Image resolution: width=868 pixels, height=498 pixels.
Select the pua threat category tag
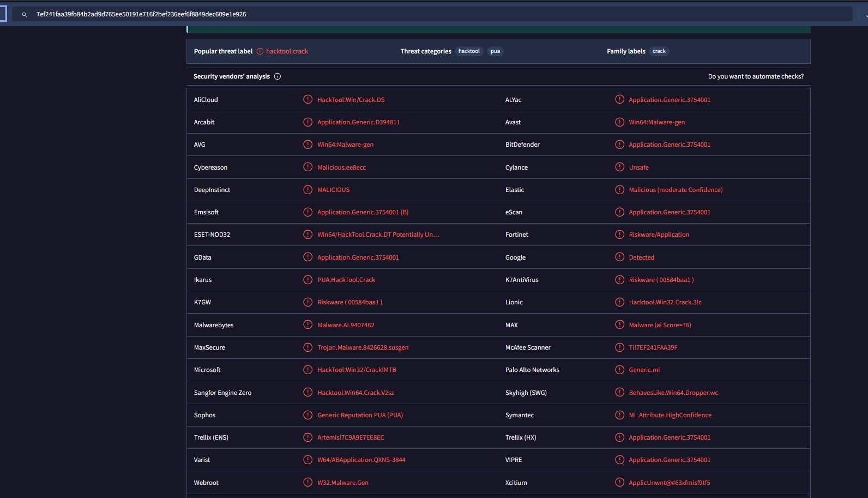pos(495,51)
